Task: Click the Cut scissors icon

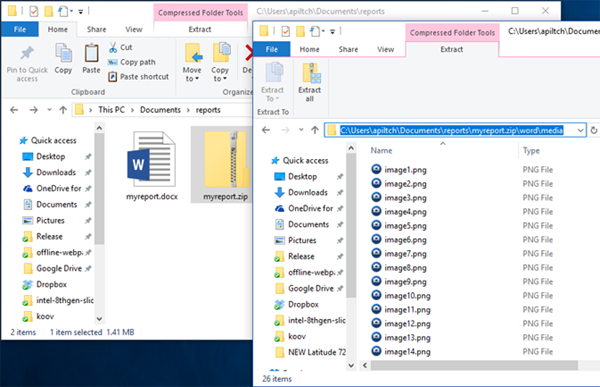Action: (x=113, y=47)
